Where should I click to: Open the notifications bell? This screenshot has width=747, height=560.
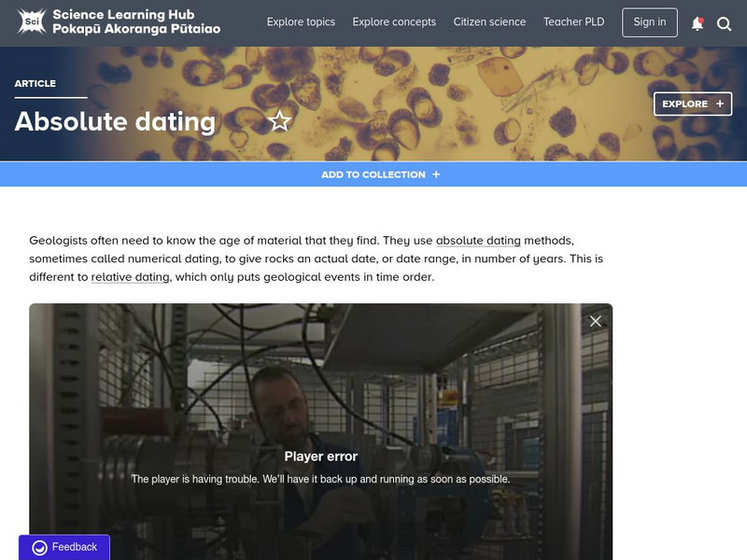697,23
